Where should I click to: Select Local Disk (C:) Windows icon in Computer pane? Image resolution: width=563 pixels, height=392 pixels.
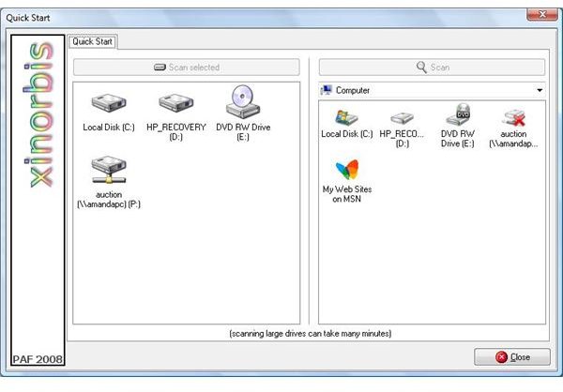pyautogui.click(x=346, y=117)
